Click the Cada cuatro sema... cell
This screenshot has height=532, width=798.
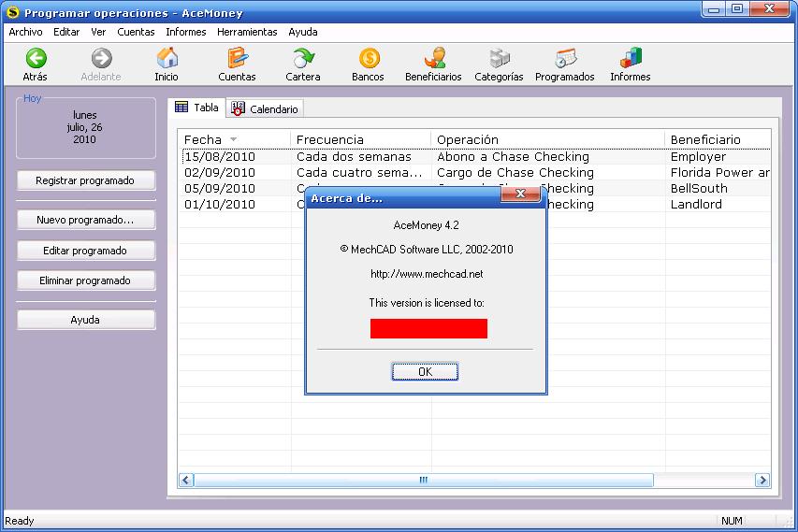(x=359, y=172)
